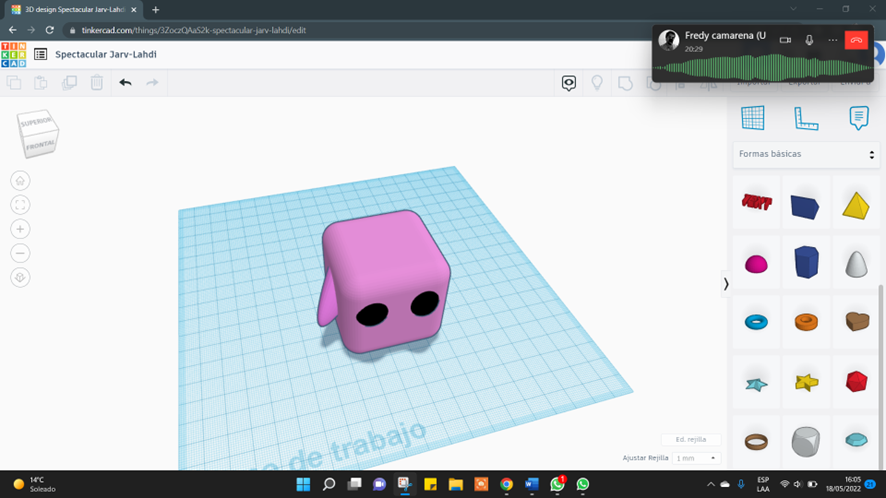Mute microphone in the call overlay
This screenshot has height=498, width=886.
click(x=809, y=40)
